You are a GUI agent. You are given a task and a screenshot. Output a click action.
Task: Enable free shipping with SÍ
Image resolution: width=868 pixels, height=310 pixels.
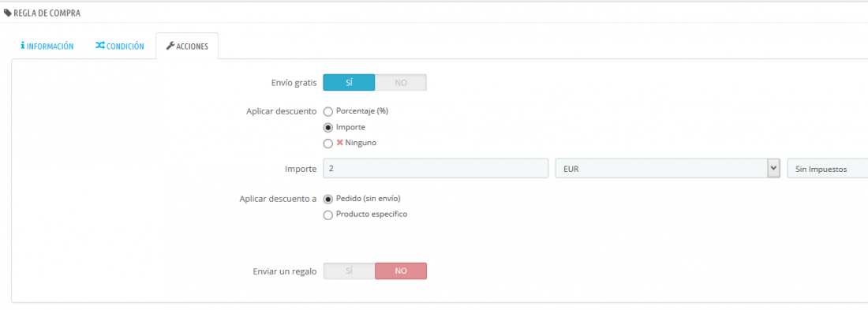click(x=349, y=83)
